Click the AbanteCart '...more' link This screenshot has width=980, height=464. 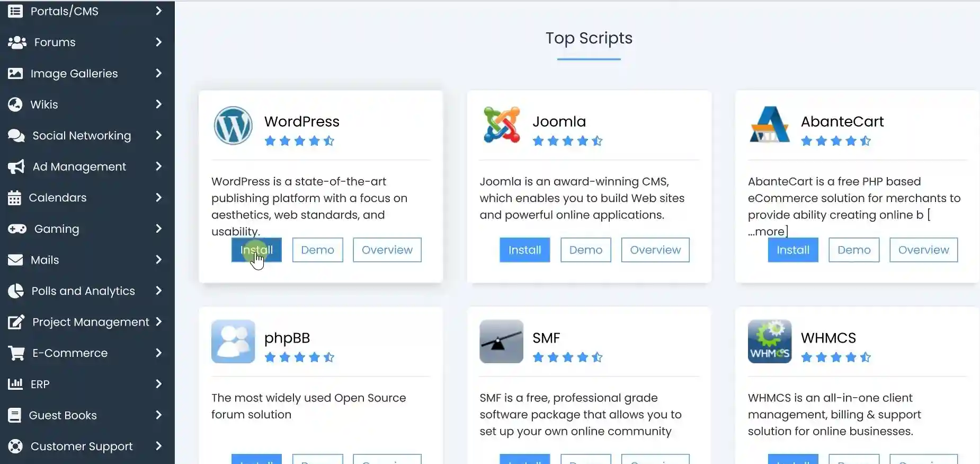pos(768,231)
